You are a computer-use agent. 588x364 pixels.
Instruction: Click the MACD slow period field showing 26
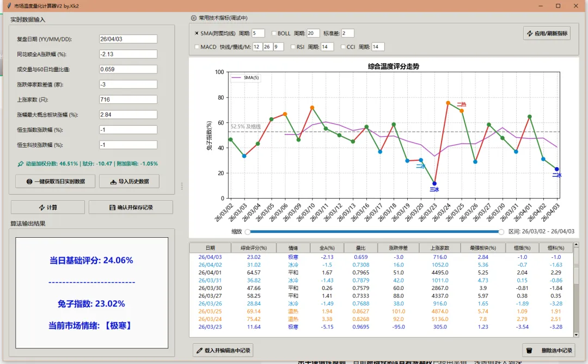point(268,47)
